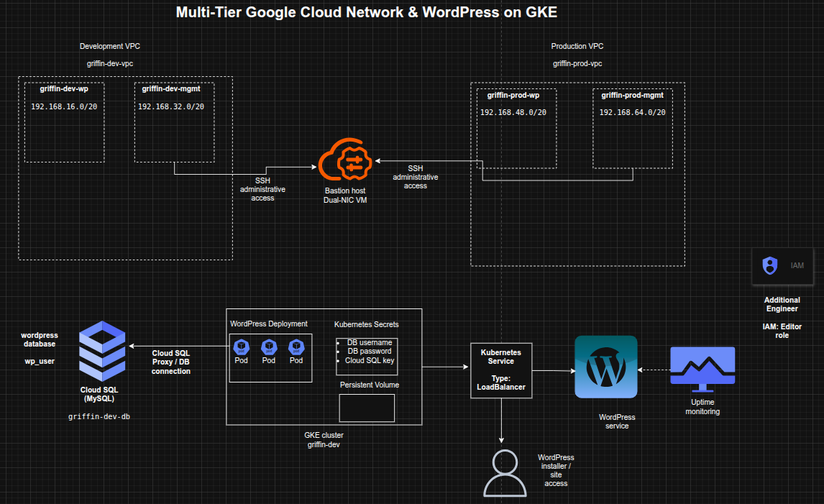The width and height of the screenshot is (824, 504).
Task: Click the empty Persistent Volume box
Action: [x=367, y=408]
